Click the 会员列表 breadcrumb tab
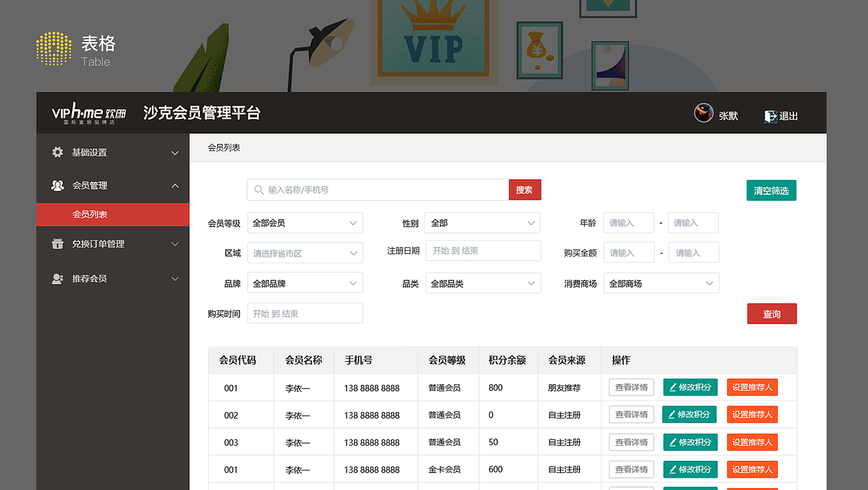The height and width of the screenshot is (490, 868). (224, 147)
